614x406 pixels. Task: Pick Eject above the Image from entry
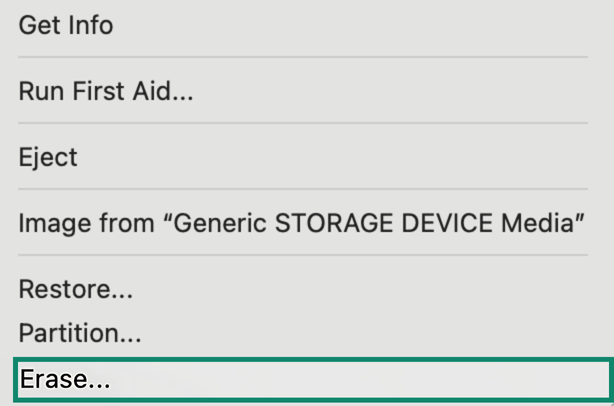pos(48,157)
